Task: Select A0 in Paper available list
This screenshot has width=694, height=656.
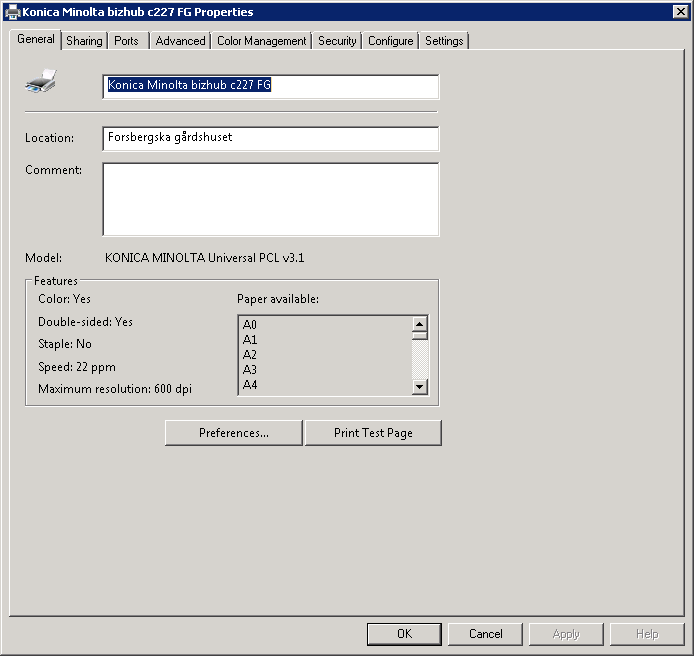Action: (250, 324)
